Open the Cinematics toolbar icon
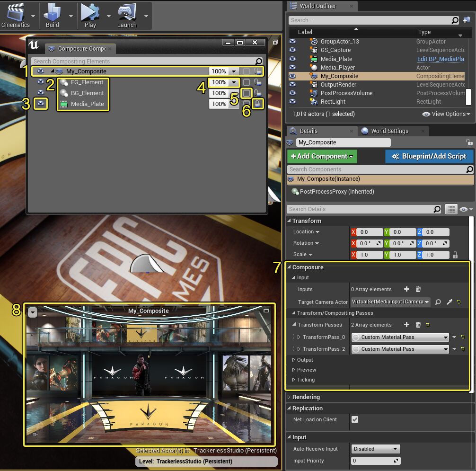The height and width of the screenshot is (471, 476). click(x=15, y=13)
